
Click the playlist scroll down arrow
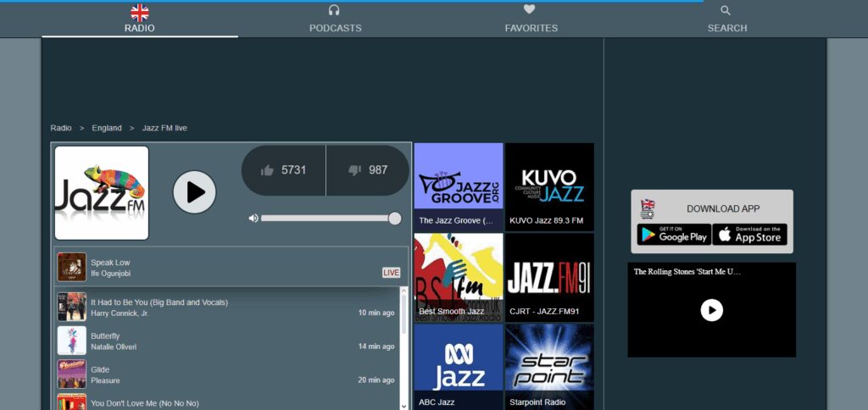click(x=403, y=406)
